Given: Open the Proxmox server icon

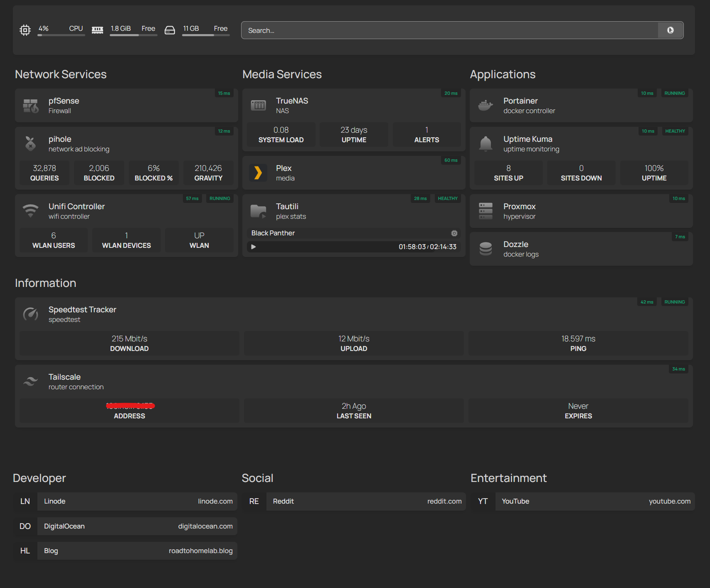Looking at the screenshot, I should click(486, 211).
